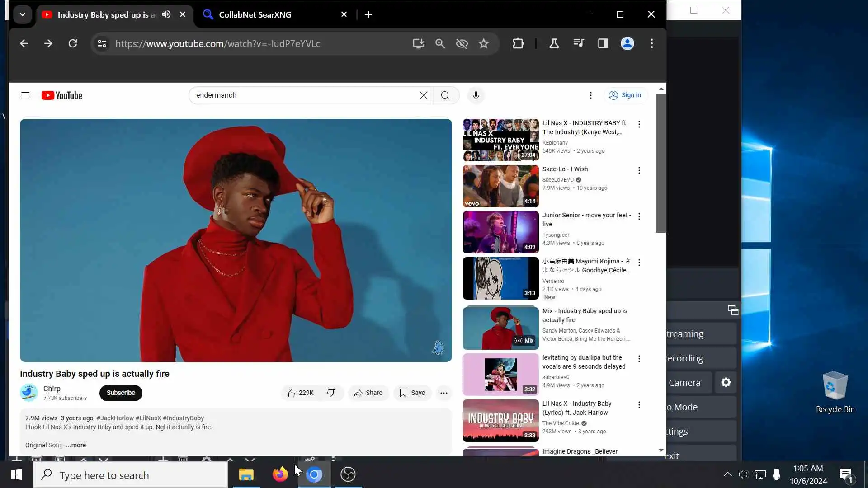Open the tab search dropdown arrow
This screenshot has height=488, width=868.
coord(22,14)
